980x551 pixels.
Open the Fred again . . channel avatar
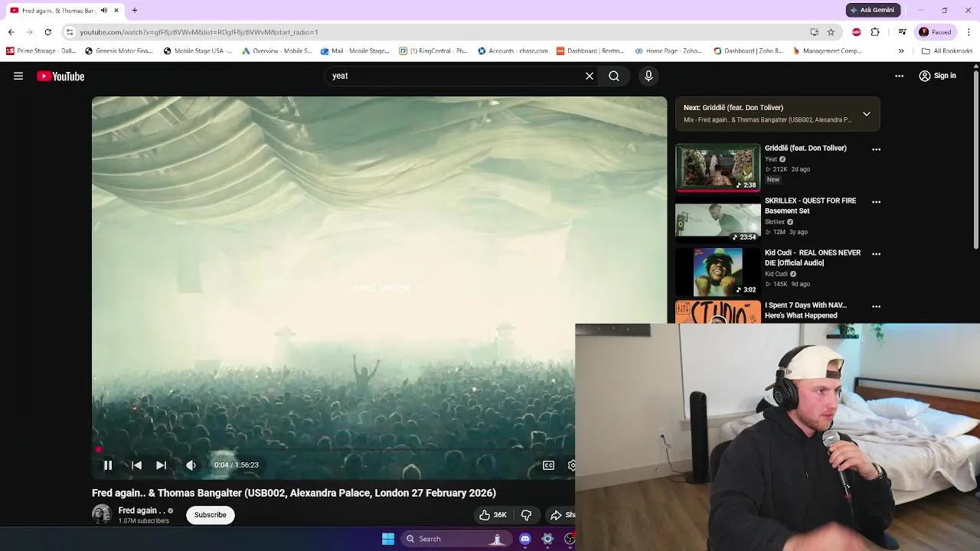point(102,514)
